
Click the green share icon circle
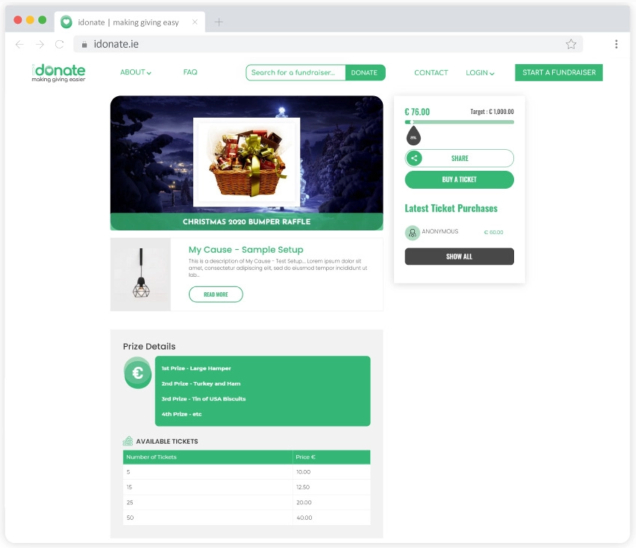414,158
